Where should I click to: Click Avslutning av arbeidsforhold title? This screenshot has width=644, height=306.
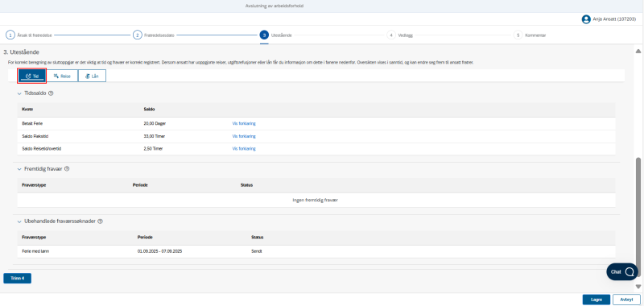[x=275, y=6]
